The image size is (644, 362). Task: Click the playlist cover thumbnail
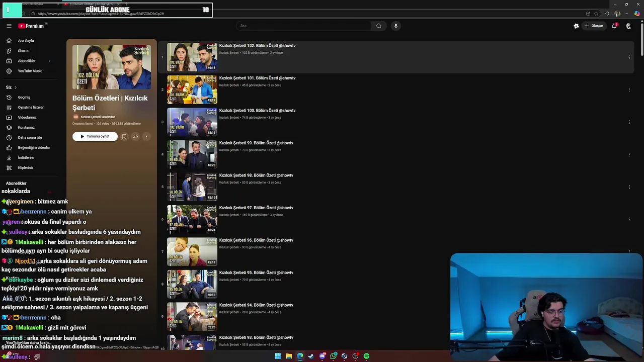coord(111,67)
